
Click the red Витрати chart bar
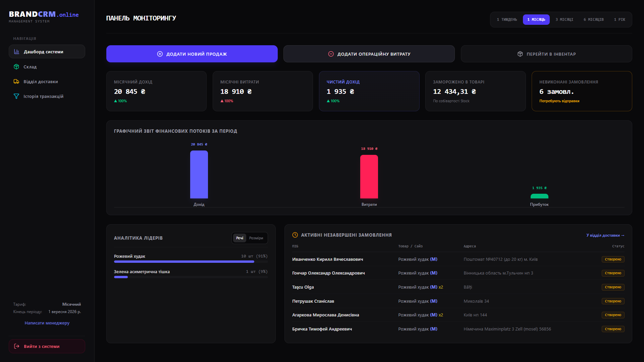[369, 177]
